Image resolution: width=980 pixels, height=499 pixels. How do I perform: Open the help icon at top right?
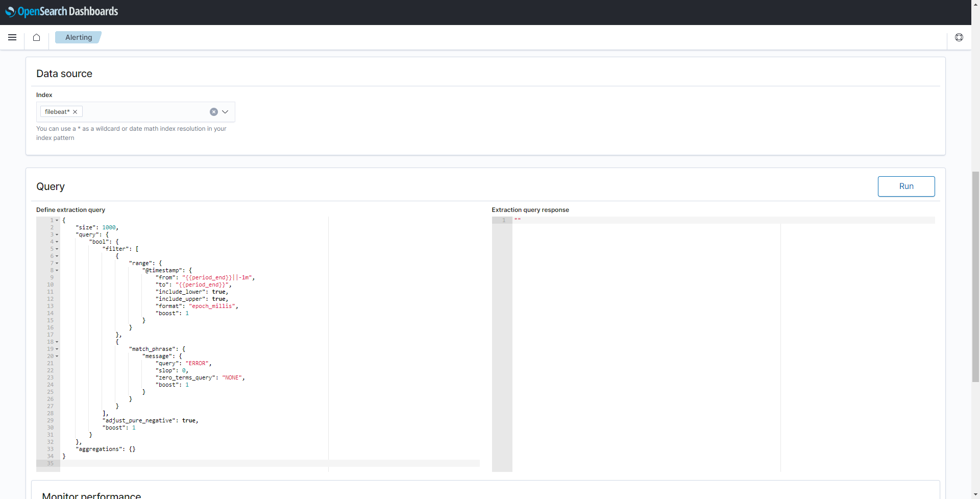coord(959,37)
